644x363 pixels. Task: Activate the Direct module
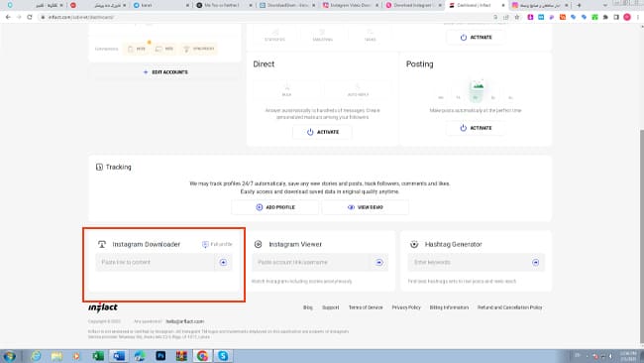point(322,132)
